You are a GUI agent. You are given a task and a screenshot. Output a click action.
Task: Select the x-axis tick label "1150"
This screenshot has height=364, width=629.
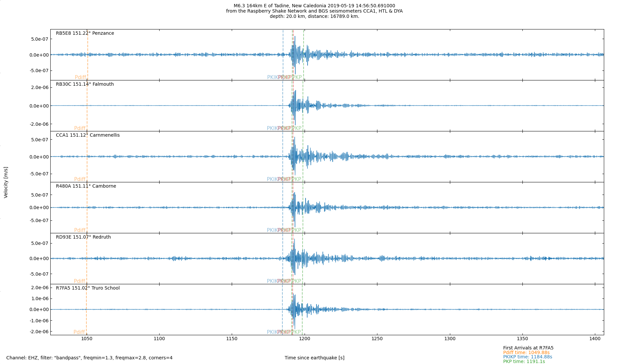232,339
